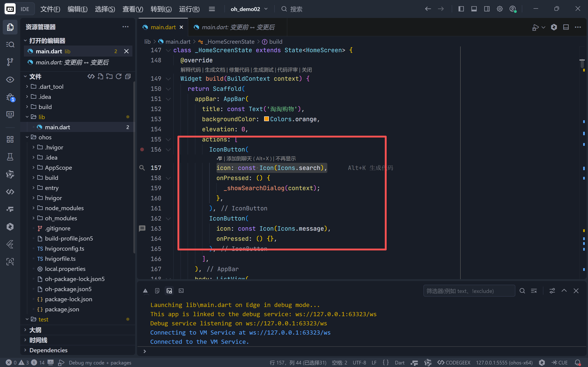Toggle the bottom panel layout button
This screenshot has height=367, width=588.
point(474,9)
